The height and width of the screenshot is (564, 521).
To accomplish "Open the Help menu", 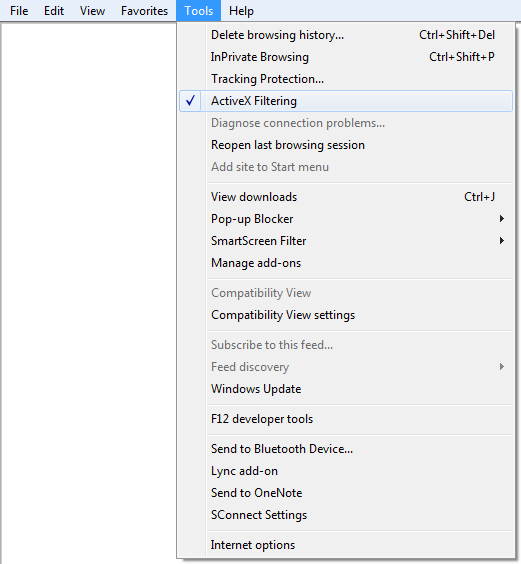I will click(x=241, y=11).
